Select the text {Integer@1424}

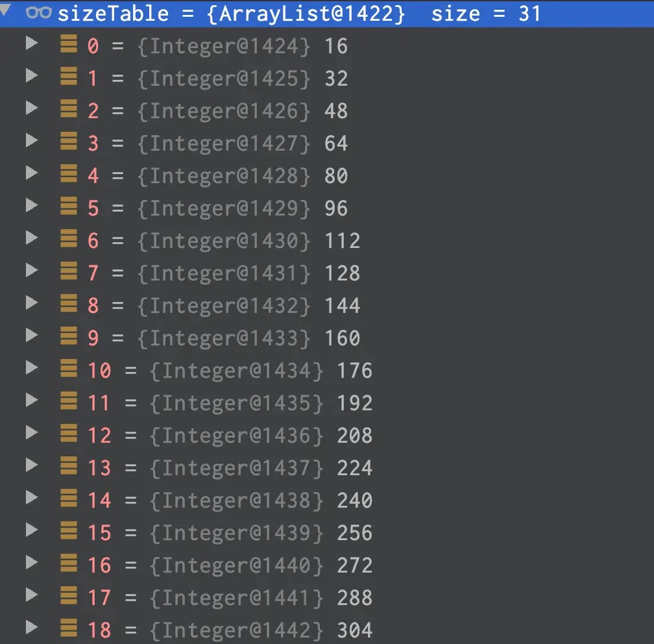click(224, 46)
